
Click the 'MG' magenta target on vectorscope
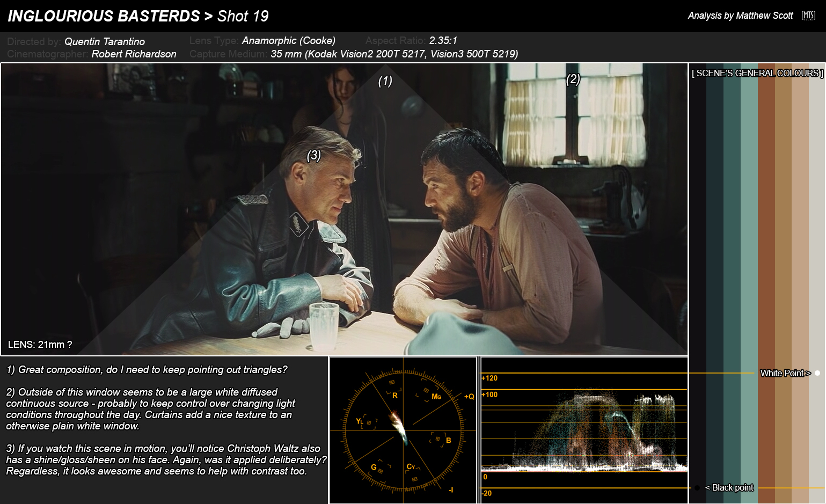[436, 397]
